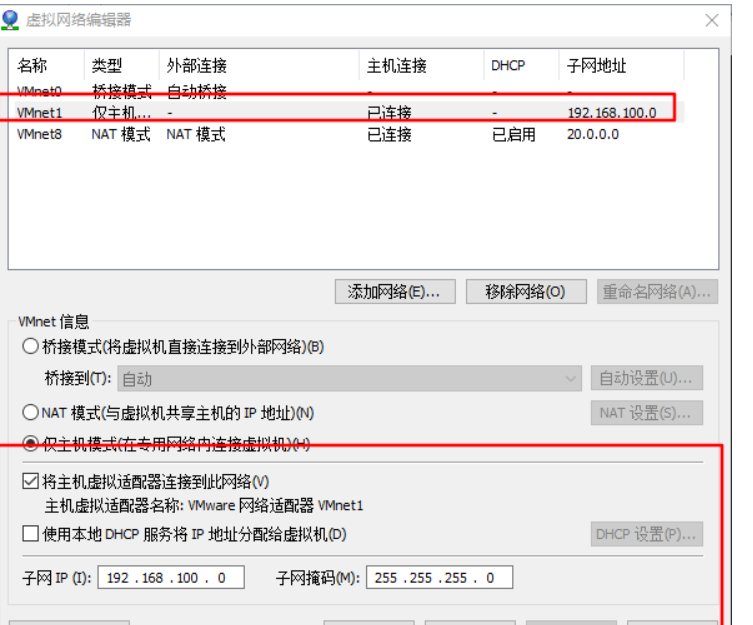Click the 添加网络(E)... button
Viewport: 753px width, 625px height.
[395, 292]
